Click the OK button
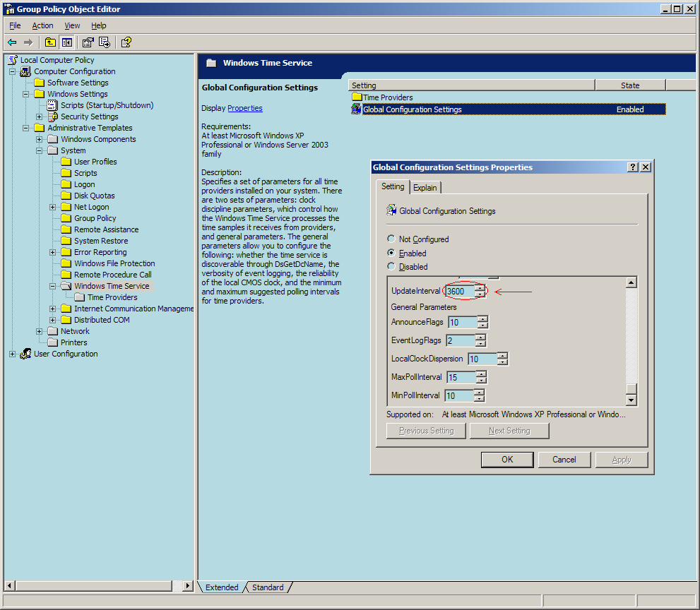 tap(507, 460)
